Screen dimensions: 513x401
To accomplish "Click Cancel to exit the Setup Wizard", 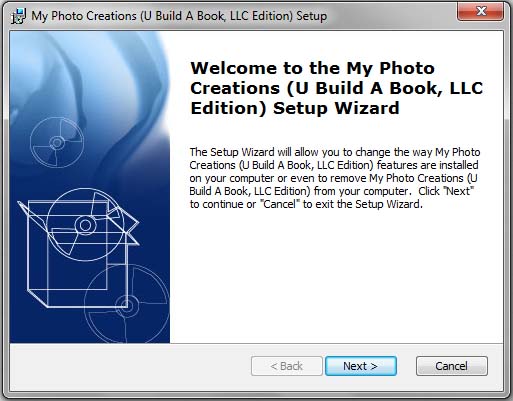I will pos(452,366).
